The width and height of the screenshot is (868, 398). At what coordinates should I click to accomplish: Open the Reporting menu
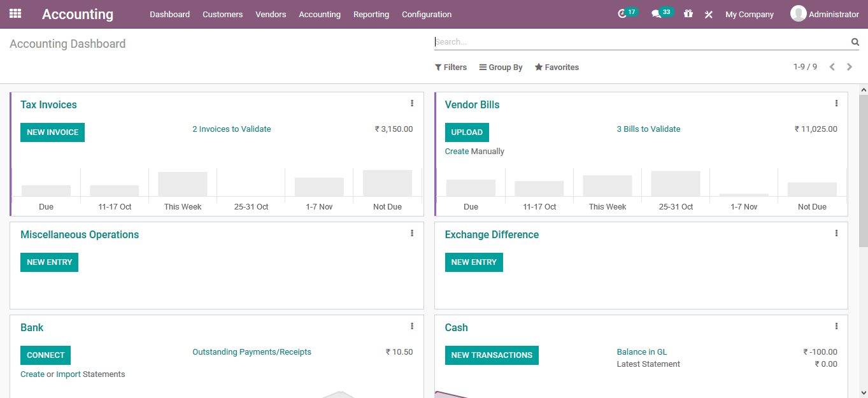[x=371, y=14]
